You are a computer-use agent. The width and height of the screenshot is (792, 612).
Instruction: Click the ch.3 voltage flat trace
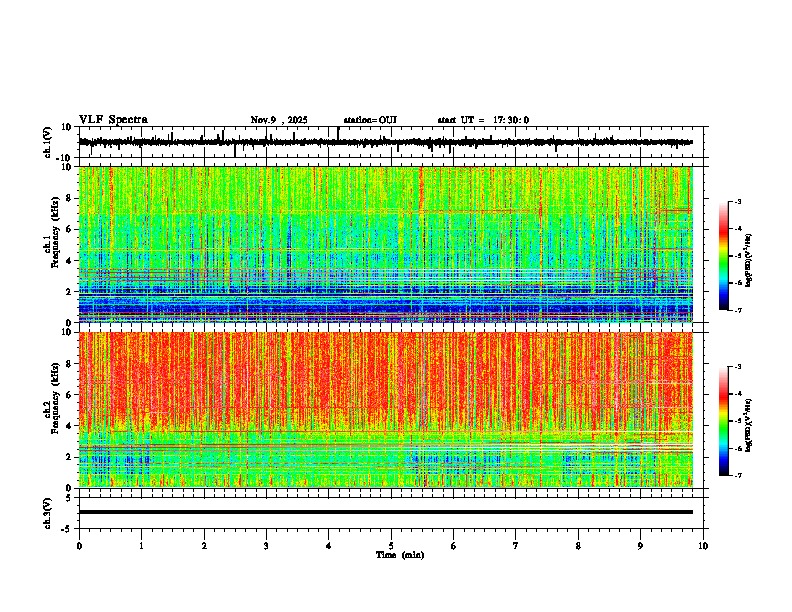click(385, 512)
